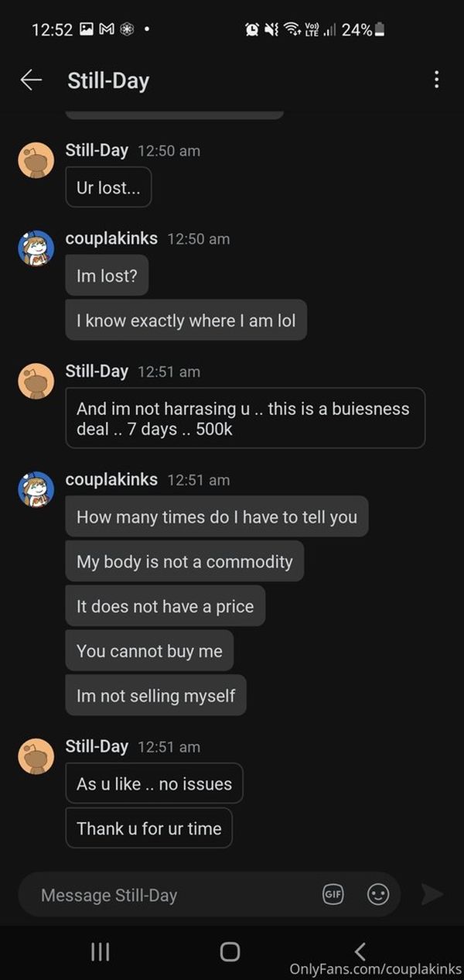Viewport: 464px width, 980px height.
Task: Select the 'Thank u for ur time' message
Action: tap(148, 828)
